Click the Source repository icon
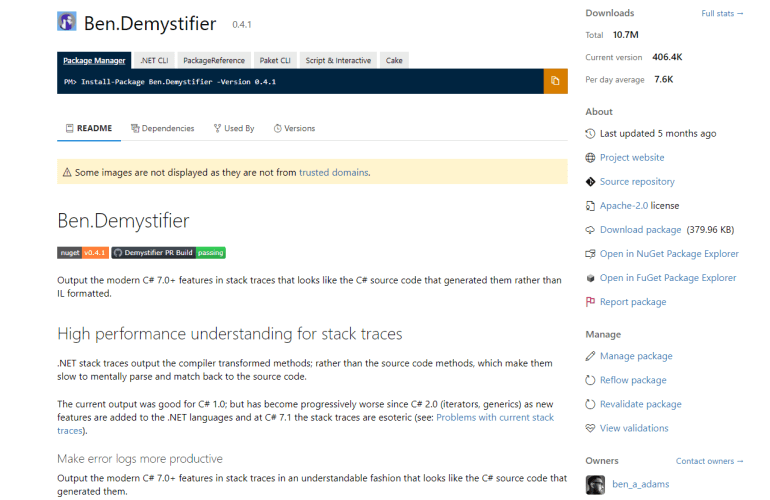The width and height of the screenshot is (770, 500). 590,182
